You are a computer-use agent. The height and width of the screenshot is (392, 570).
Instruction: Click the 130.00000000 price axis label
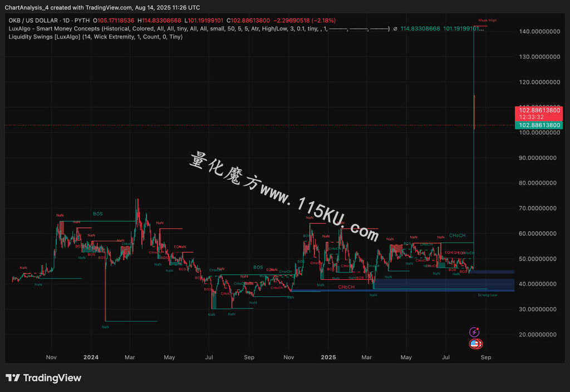pyautogui.click(x=539, y=57)
